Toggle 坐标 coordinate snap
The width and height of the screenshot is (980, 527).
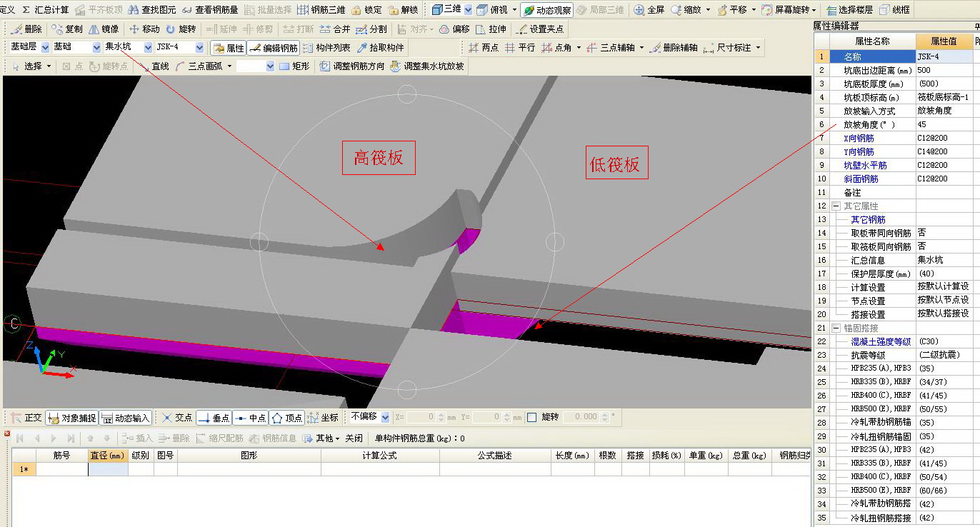click(x=323, y=418)
